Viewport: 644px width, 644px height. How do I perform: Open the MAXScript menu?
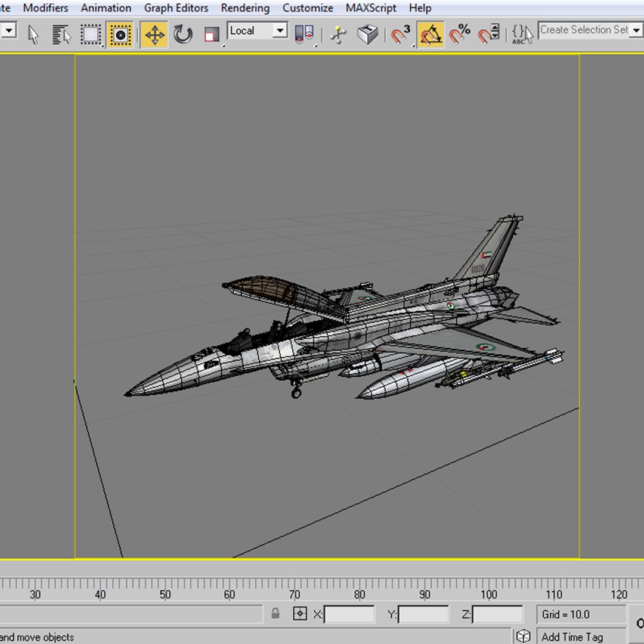[371, 8]
